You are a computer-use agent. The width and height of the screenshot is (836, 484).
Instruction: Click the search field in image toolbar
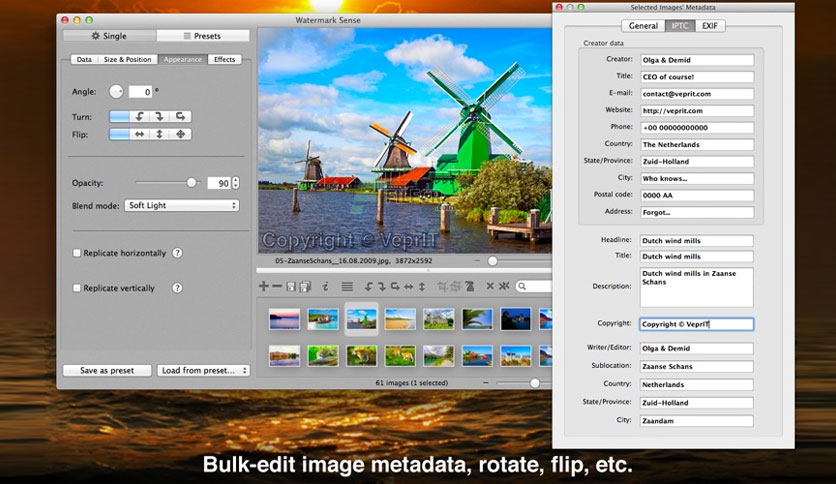point(534,286)
